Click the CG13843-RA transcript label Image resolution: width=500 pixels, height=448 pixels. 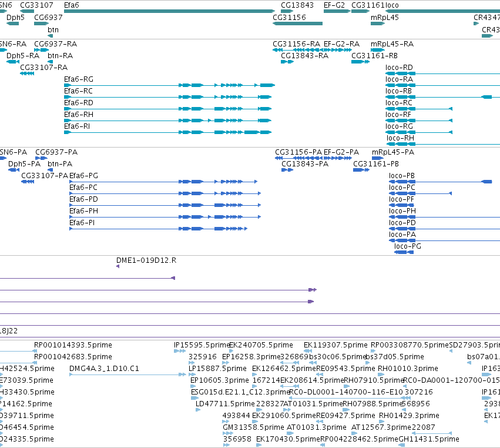click(x=304, y=55)
